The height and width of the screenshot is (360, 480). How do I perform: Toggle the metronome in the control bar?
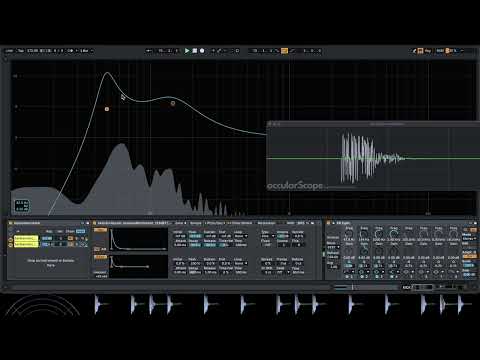(70, 51)
